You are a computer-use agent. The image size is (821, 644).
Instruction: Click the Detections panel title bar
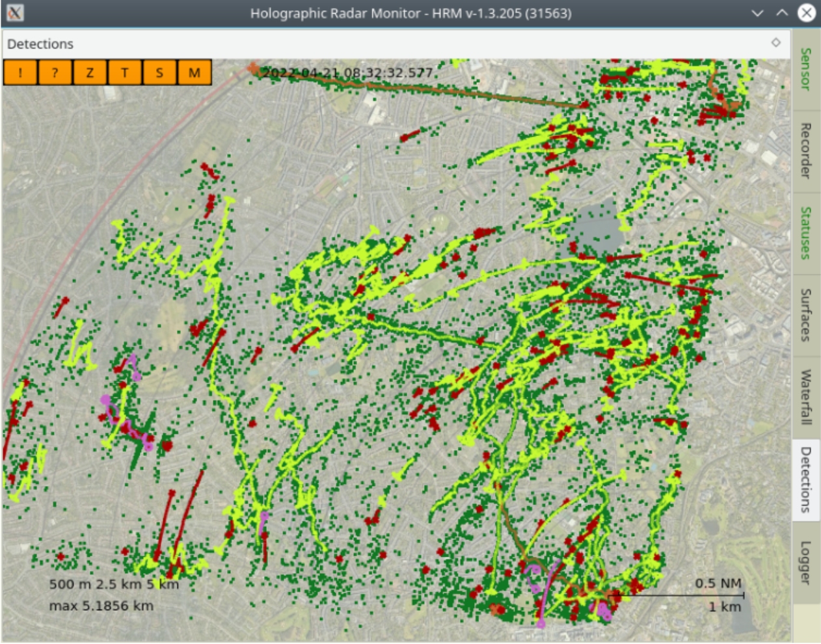pyautogui.click(x=390, y=44)
